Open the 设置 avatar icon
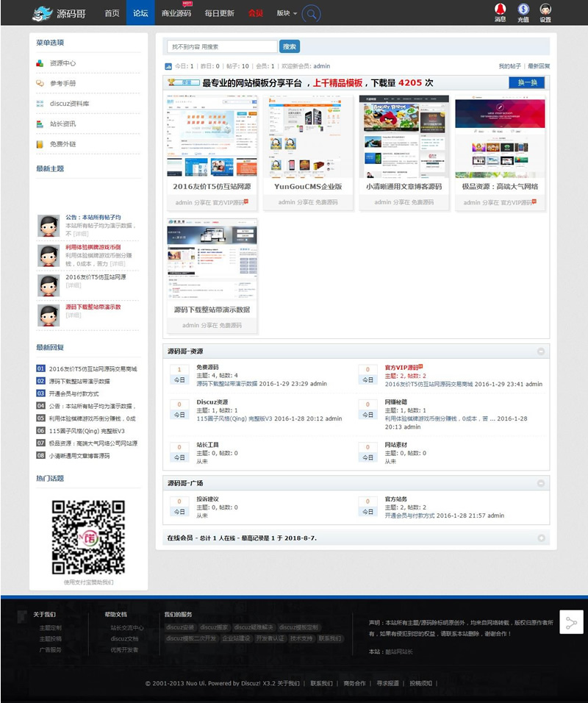Screen dimensions: 588x703 tap(545, 12)
